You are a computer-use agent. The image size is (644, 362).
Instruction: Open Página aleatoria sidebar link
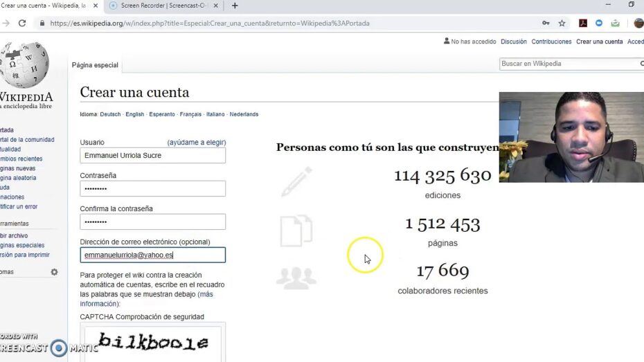tap(18, 178)
